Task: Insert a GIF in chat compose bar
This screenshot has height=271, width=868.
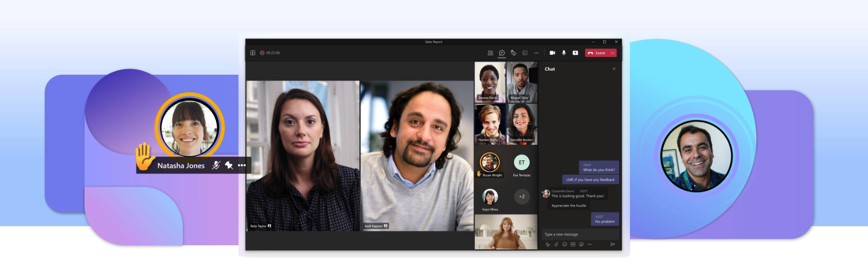Action: [x=573, y=244]
